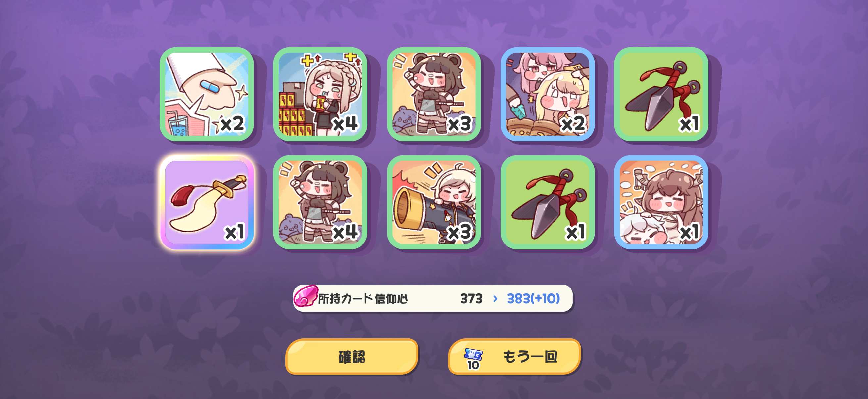868x399 pixels.
Task: Click the 383(+10) updated faith value
Action: click(533, 299)
